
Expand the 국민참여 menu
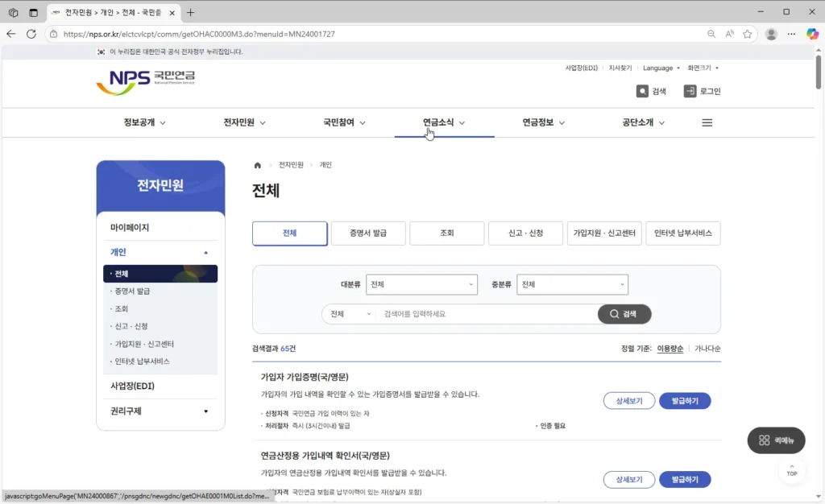click(x=344, y=122)
